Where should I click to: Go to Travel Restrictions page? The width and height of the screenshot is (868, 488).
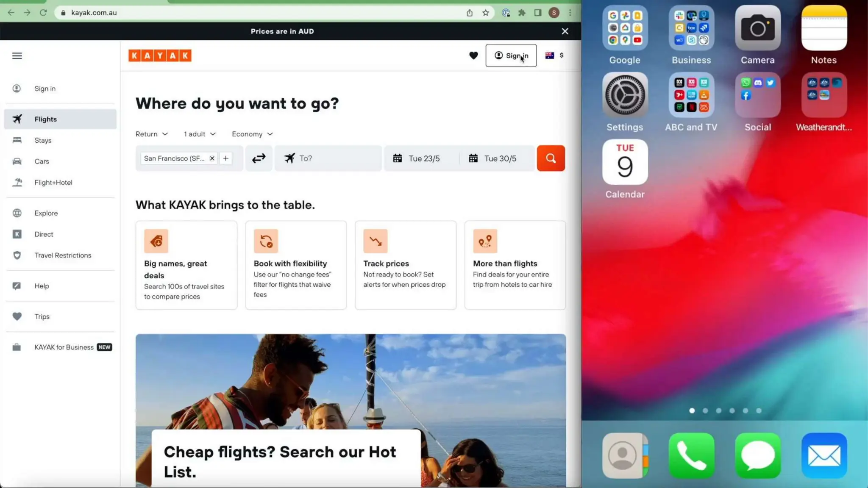63,255
